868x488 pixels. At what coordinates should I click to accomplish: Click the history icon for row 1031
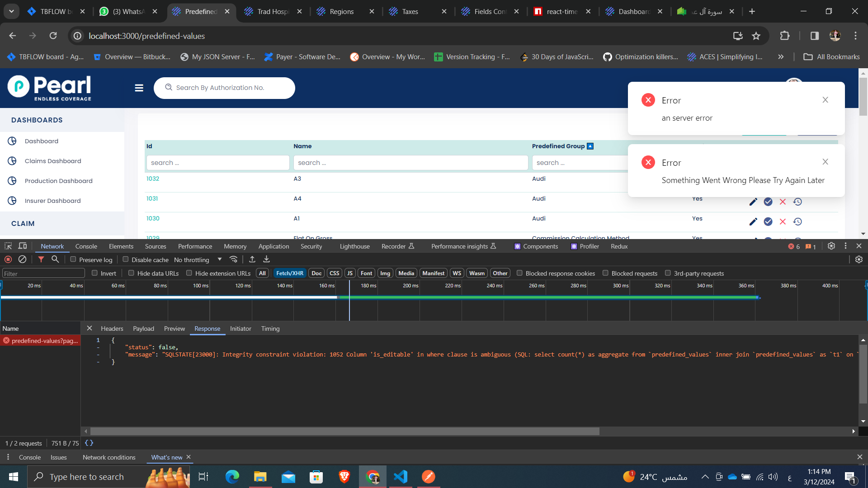(797, 202)
